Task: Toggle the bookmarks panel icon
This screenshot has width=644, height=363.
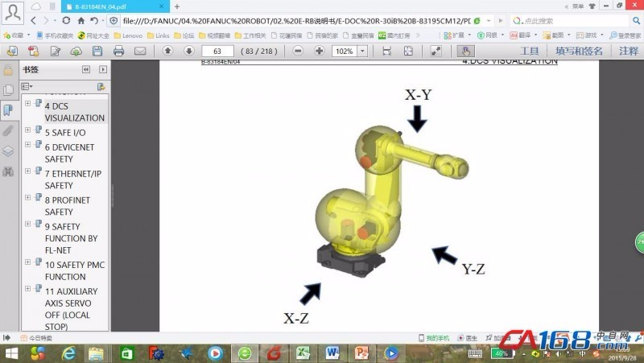Action: [8, 110]
